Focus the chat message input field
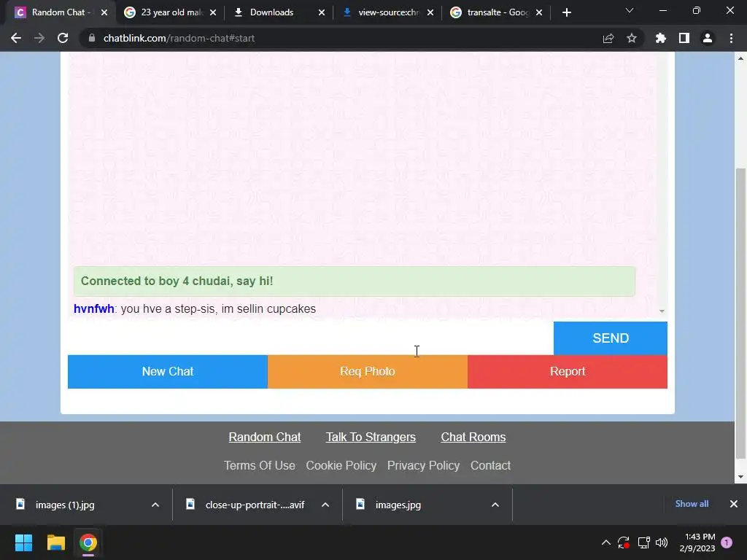This screenshot has height=560, width=747. coord(311,338)
